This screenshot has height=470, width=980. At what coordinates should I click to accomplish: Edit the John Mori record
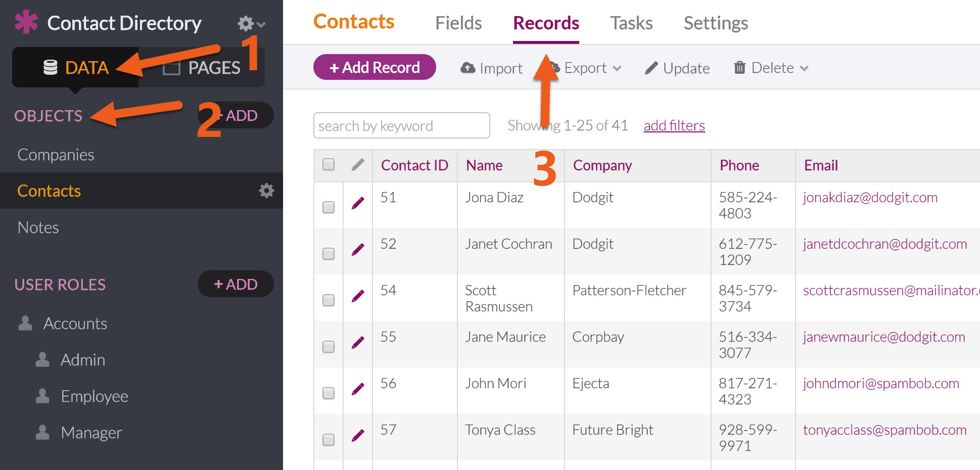358,389
